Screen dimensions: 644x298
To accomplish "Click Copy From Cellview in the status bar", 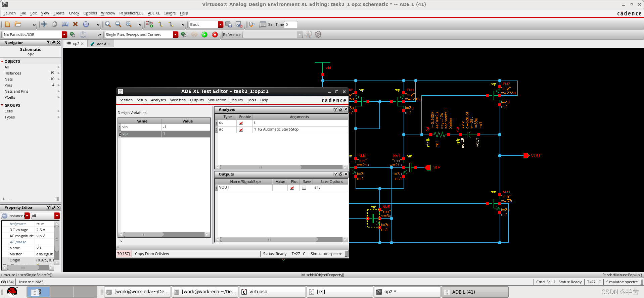I will pos(152,254).
